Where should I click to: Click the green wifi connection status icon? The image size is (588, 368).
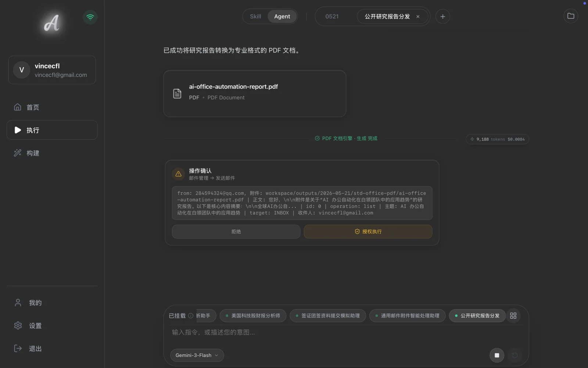click(90, 17)
